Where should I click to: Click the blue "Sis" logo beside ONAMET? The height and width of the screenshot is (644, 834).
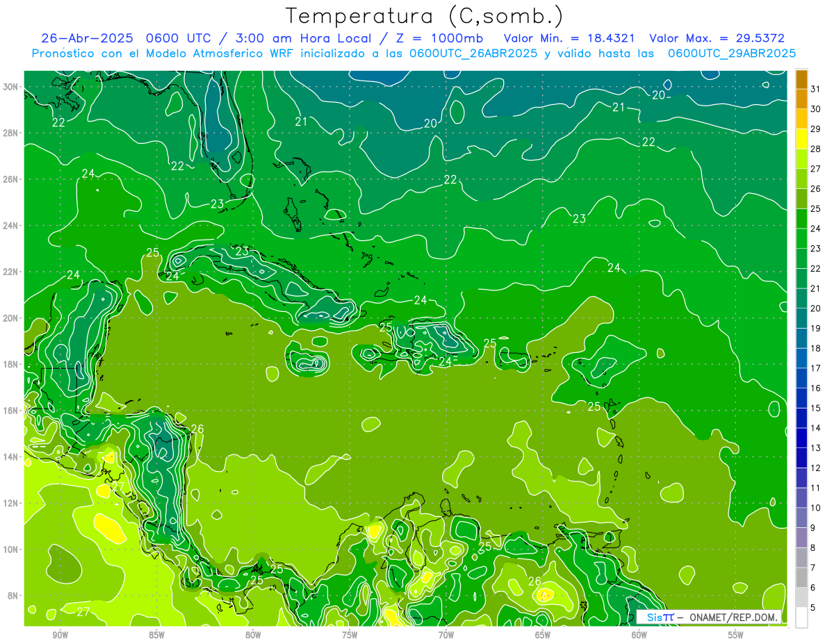655,617
